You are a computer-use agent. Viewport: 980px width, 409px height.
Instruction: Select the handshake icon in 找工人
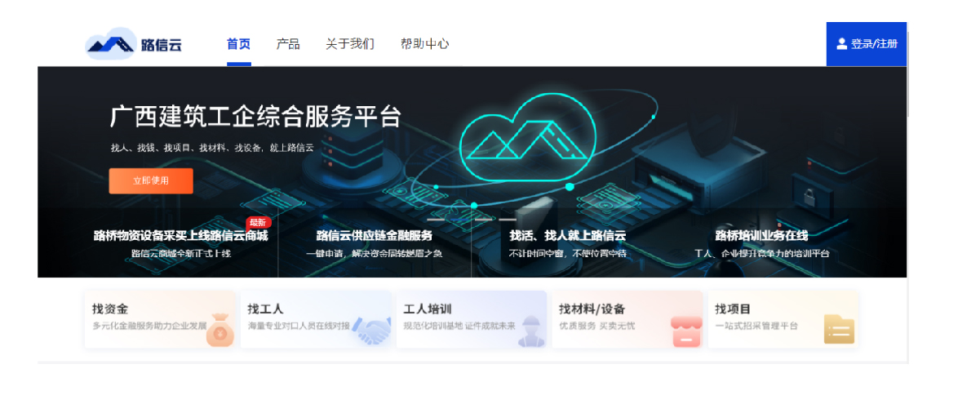(375, 331)
